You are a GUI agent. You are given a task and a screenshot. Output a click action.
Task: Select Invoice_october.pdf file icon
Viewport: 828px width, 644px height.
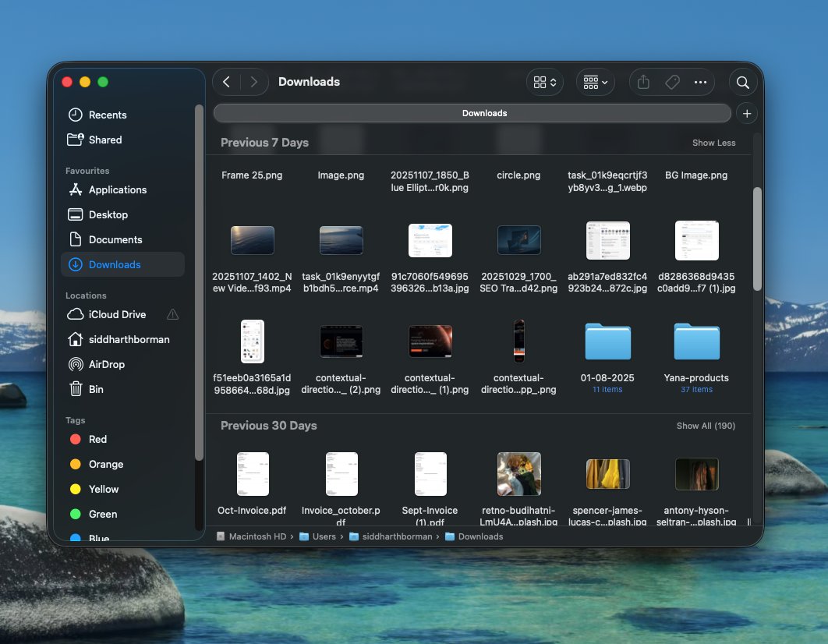(341, 473)
